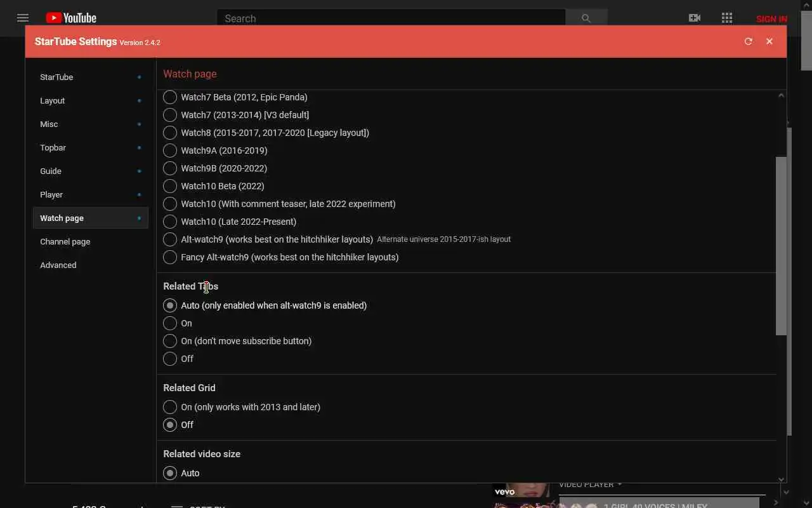This screenshot has width=812, height=508.
Task: Click the Watch page section heading
Action: 190,74
